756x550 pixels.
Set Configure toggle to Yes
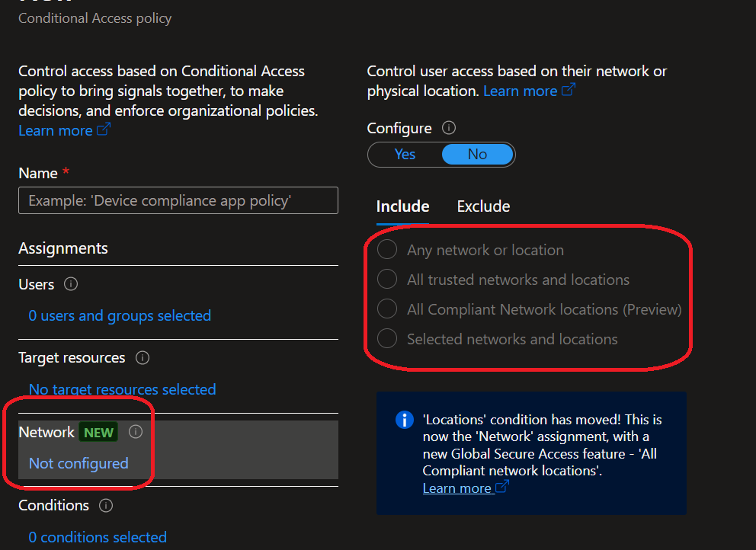pos(405,155)
